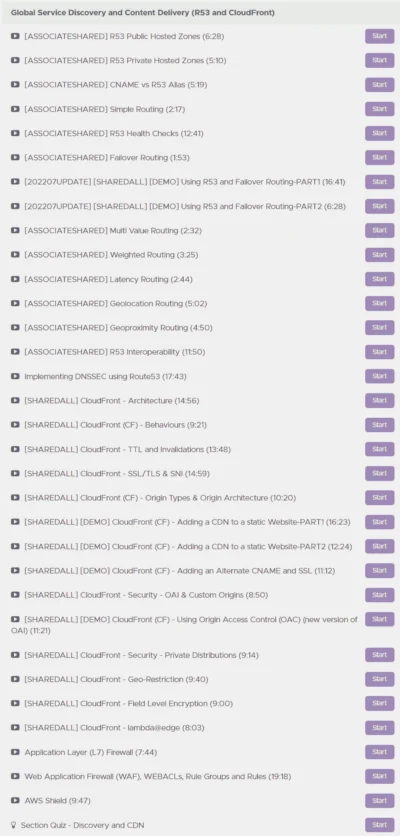Open the Latency Routing lesson title
Screen dimensions: 400x836
108,279
